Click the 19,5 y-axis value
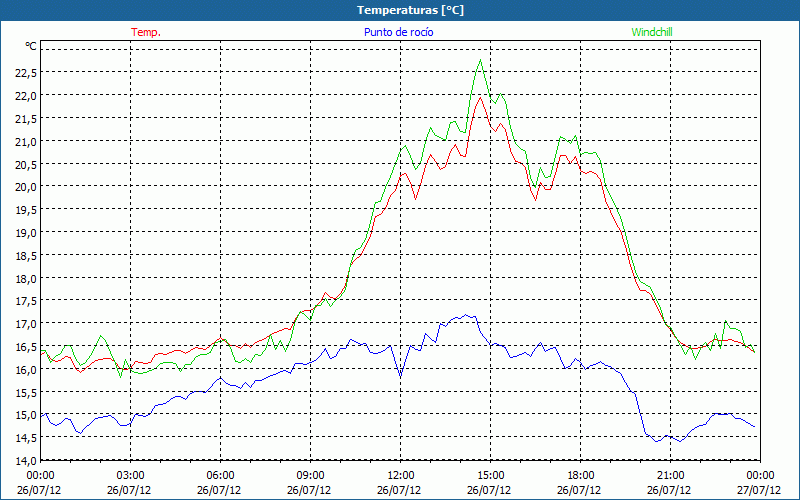 (26, 210)
